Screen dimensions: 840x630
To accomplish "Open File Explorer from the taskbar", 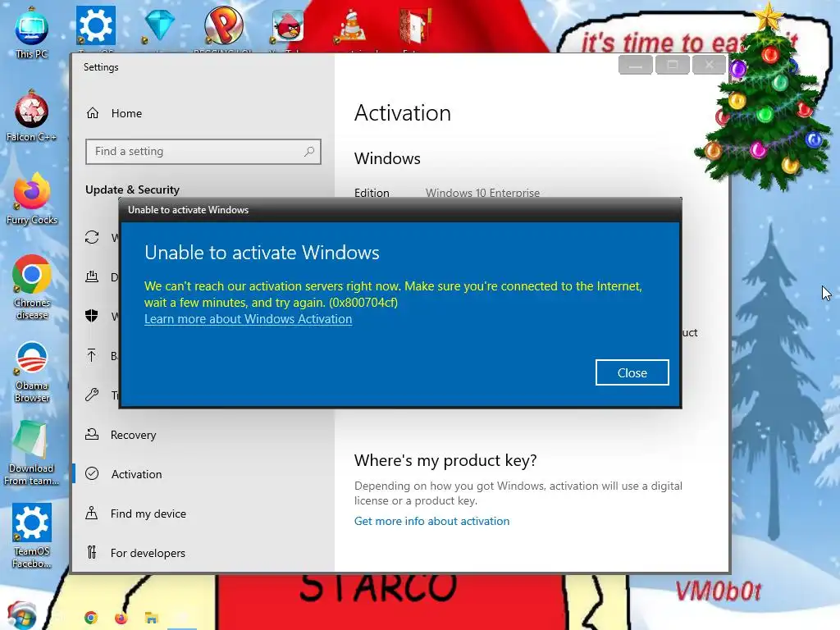I will click(152, 618).
